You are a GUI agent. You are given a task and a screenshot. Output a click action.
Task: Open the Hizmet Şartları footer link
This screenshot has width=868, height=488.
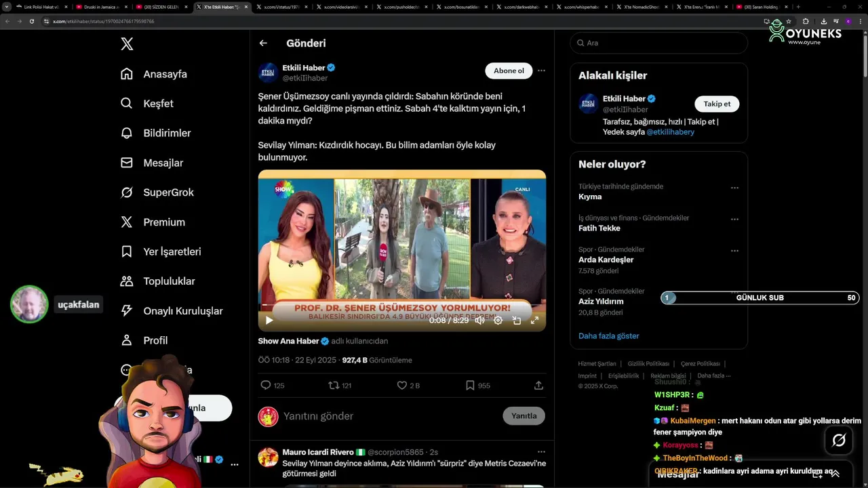597,364
